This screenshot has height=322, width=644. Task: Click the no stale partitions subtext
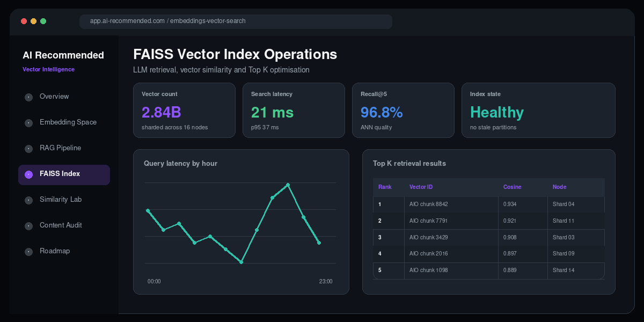tap(493, 127)
